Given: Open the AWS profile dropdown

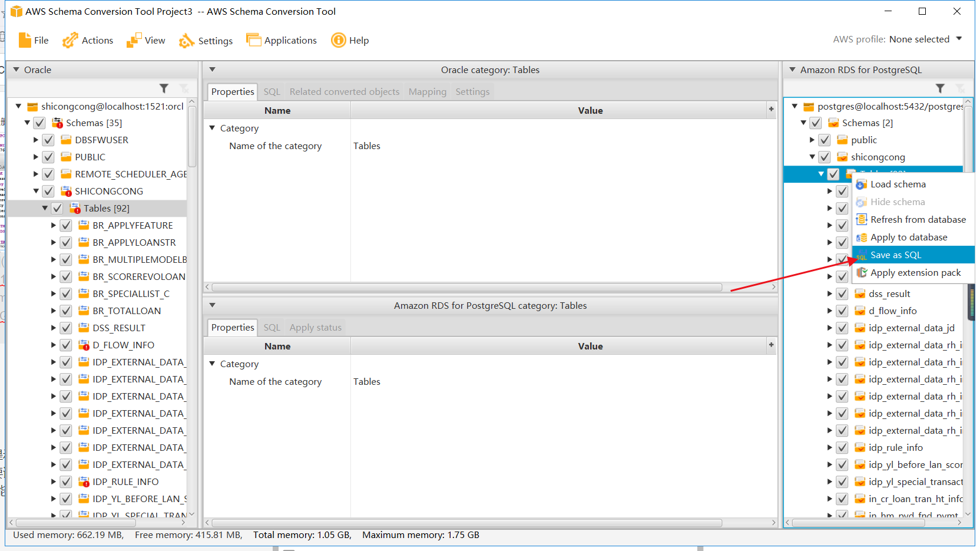Looking at the screenshot, I should click(959, 39).
